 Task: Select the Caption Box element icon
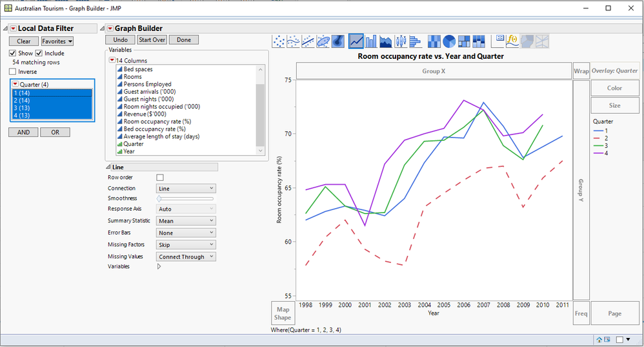(498, 41)
